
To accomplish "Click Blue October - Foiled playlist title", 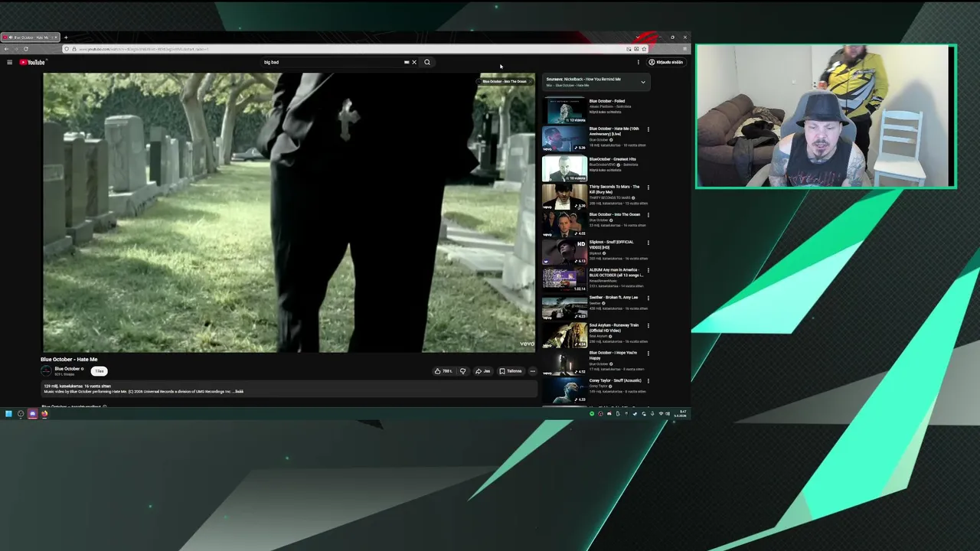I will (x=607, y=101).
